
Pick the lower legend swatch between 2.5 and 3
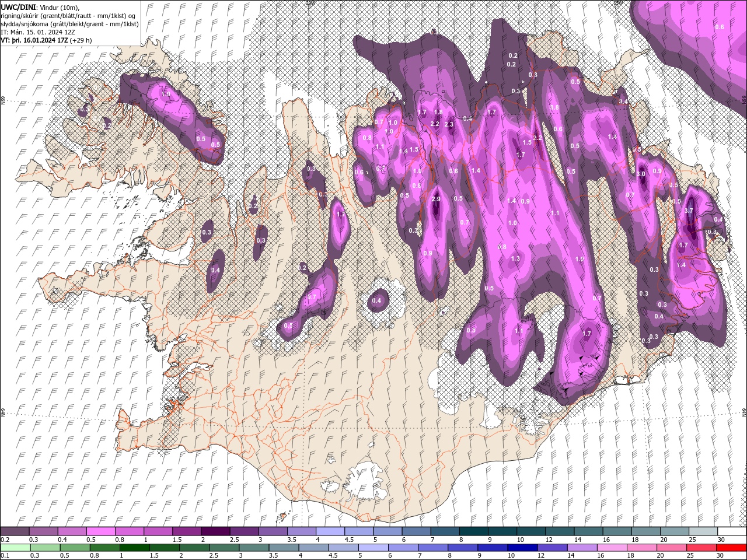224,548
